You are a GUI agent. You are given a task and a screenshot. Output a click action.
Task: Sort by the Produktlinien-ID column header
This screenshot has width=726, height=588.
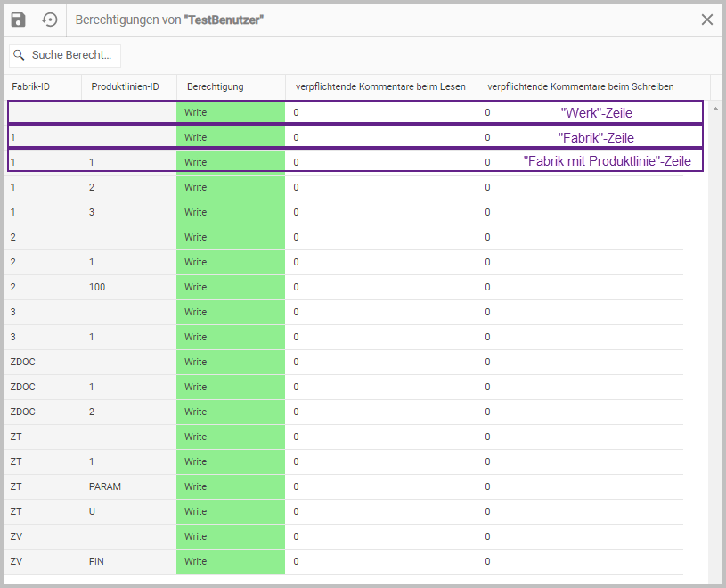(125, 86)
